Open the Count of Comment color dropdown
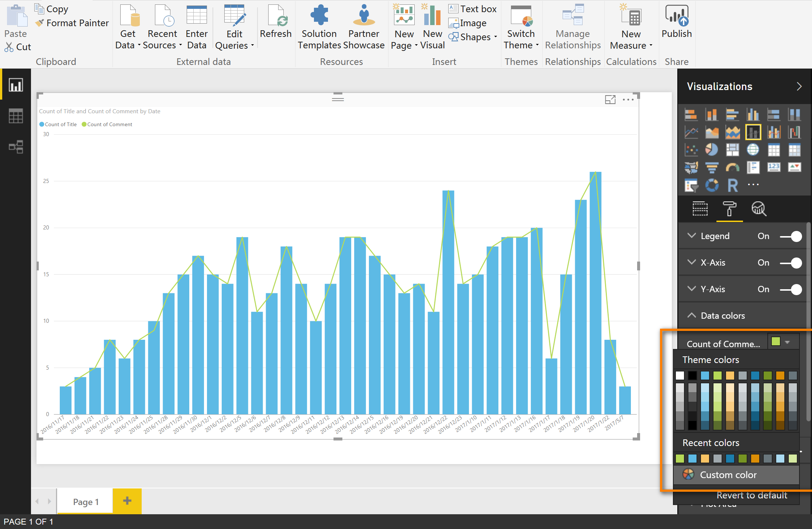 coord(784,342)
